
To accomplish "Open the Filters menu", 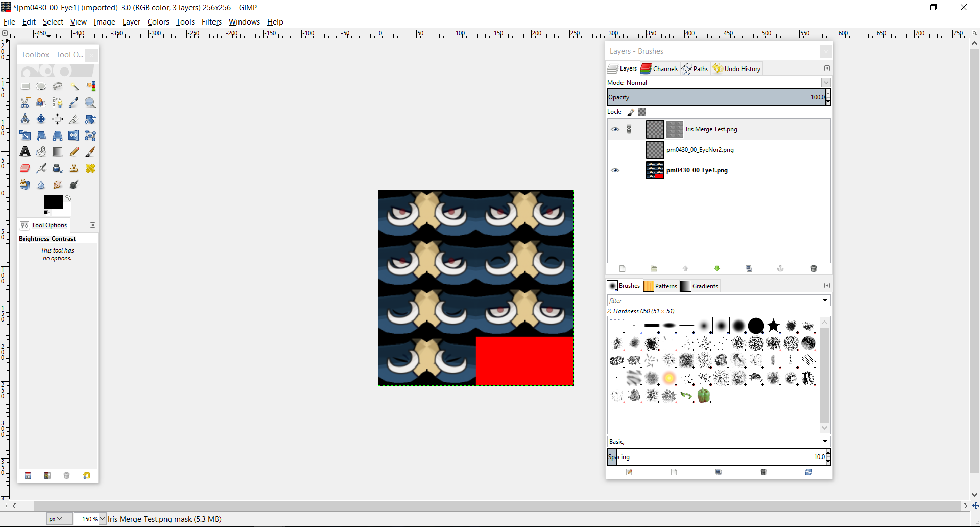I will coord(211,22).
